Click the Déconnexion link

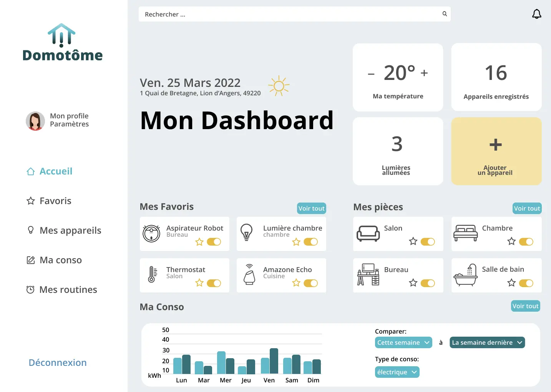coord(58,363)
